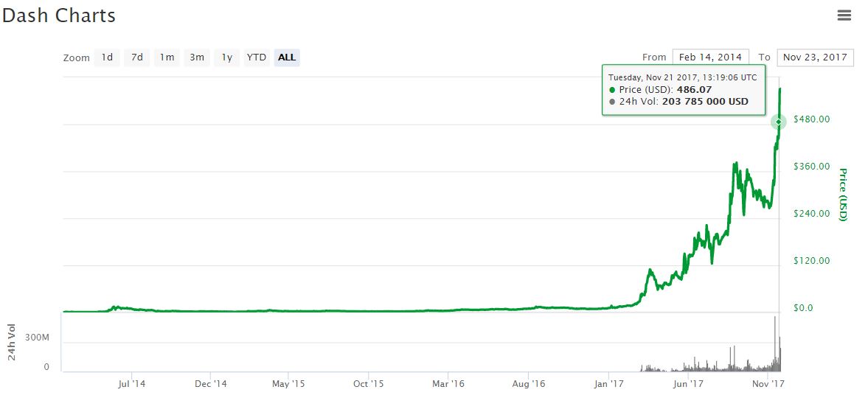868x398 pixels.
Task: Click the $240.00 price axis label
Action: pos(811,213)
